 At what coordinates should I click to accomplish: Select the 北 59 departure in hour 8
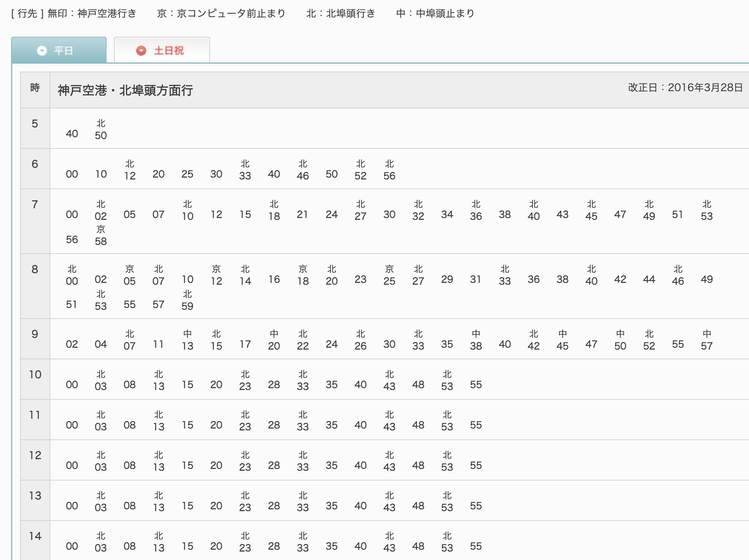187,300
